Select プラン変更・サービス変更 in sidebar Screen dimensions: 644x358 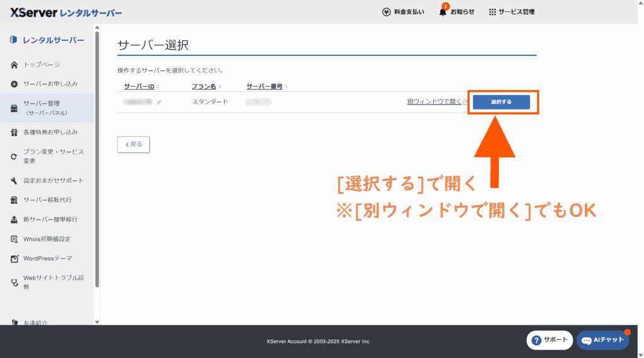(53, 156)
